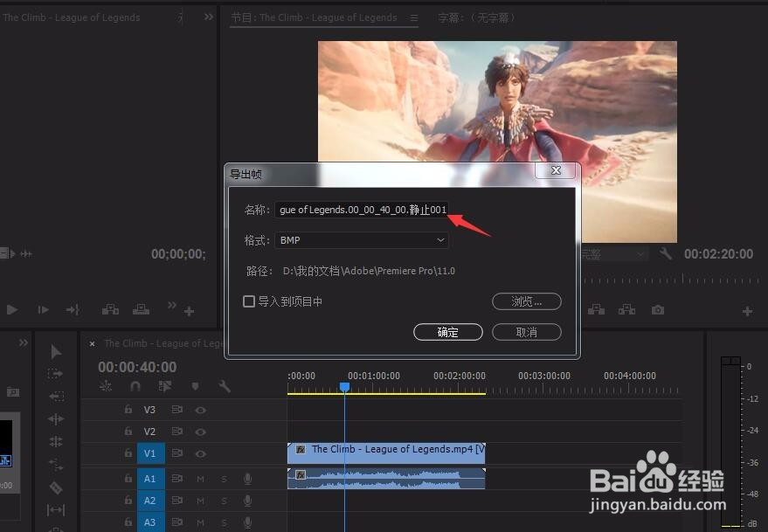
Task: Close the 导出帧 dialog
Action: pyautogui.click(x=556, y=170)
